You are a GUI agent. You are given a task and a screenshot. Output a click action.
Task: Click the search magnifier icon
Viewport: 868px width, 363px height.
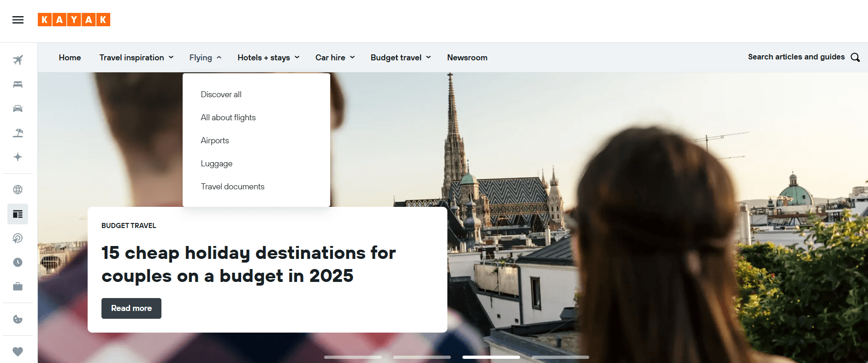[855, 57]
